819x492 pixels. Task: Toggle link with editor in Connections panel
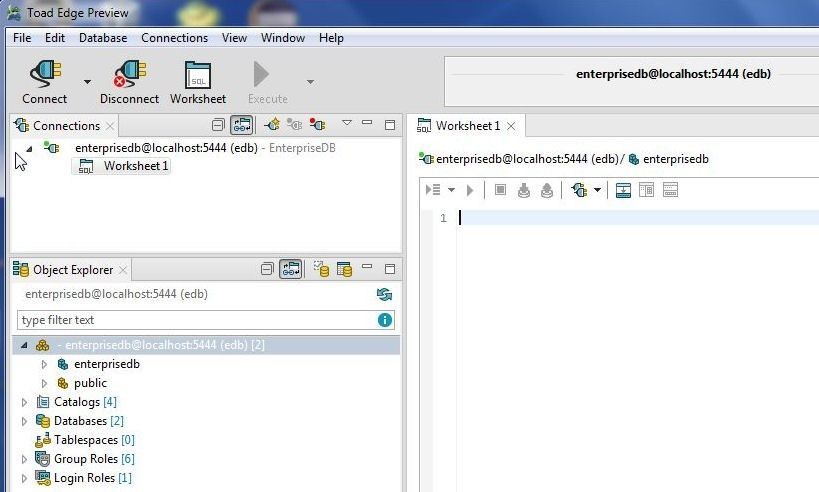click(242, 125)
